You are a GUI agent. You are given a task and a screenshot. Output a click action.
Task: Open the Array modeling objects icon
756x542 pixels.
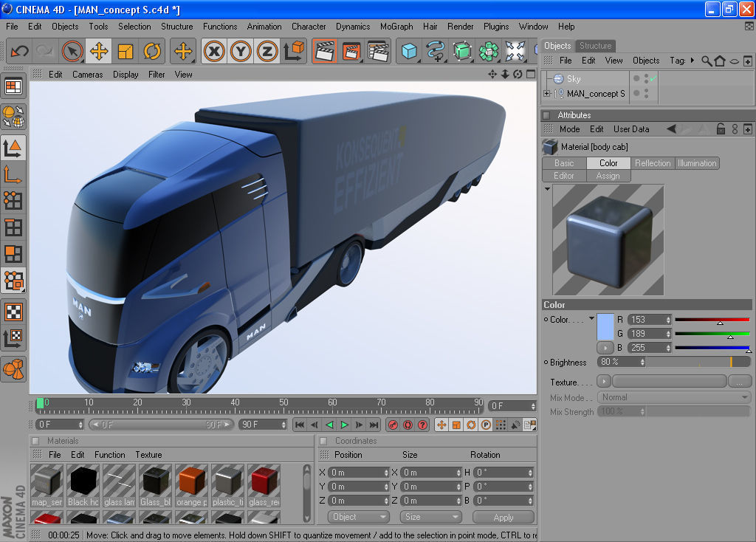point(489,51)
